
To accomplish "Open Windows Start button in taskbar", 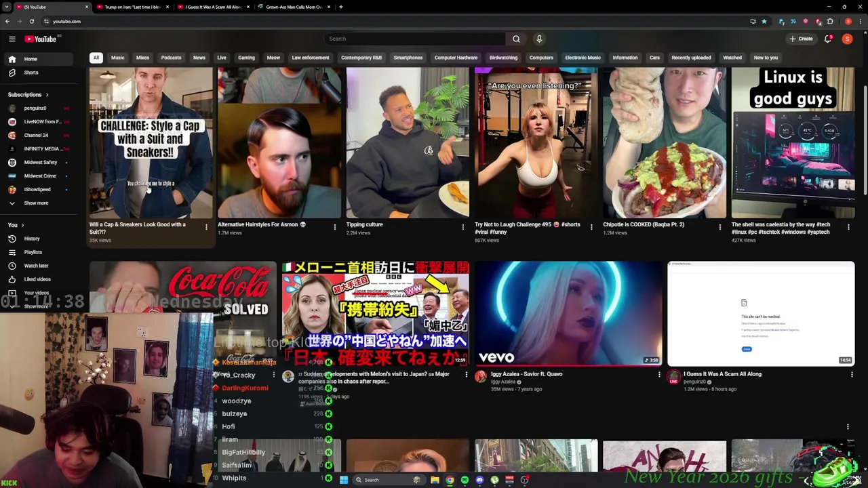I will [x=344, y=480].
